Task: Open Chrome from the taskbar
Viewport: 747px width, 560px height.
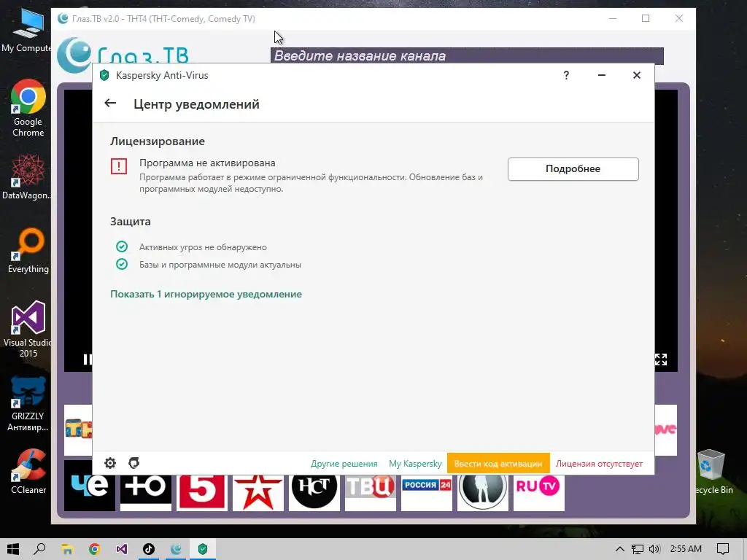Action: 94,549
